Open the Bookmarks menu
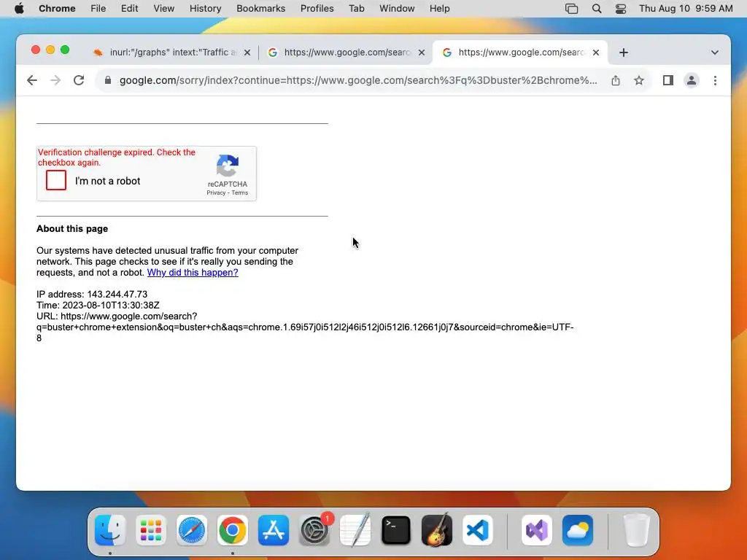The height and width of the screenshot is (560, 747). click(x=261, y=9)
